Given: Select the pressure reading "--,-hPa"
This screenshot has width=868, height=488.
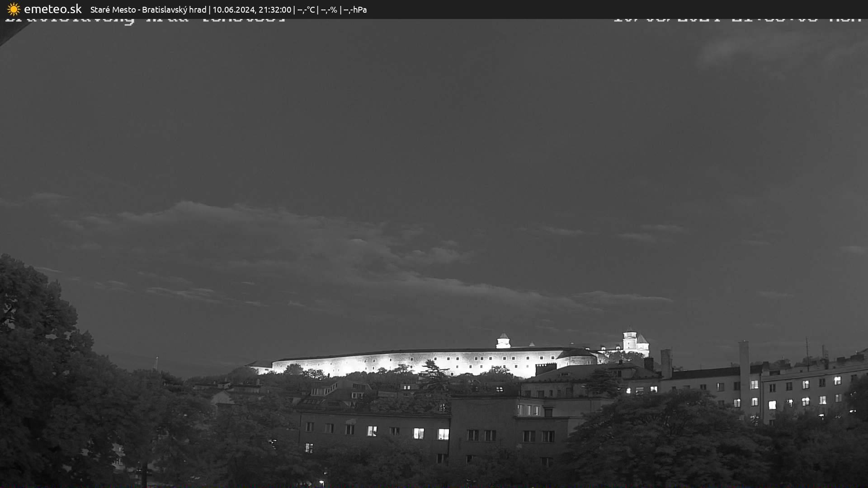Looking at the screenshot, I should [x=355, y=9].
